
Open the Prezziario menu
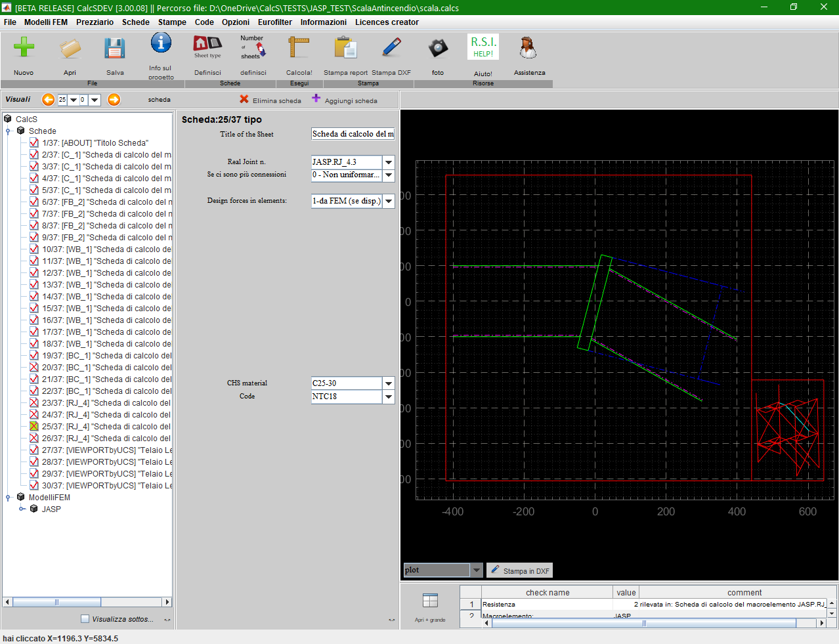pos(95,22)
